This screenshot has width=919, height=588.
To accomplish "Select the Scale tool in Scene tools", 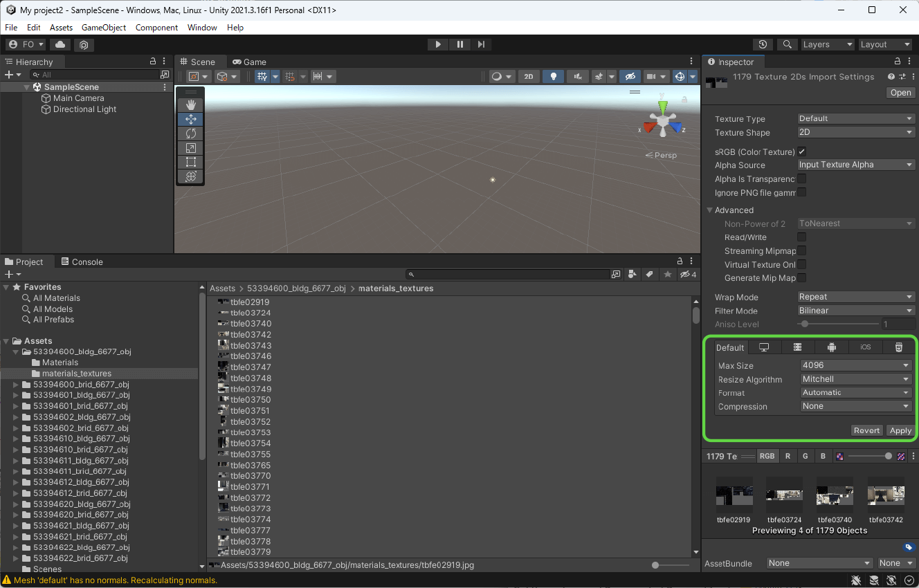I will coord(191,148).
